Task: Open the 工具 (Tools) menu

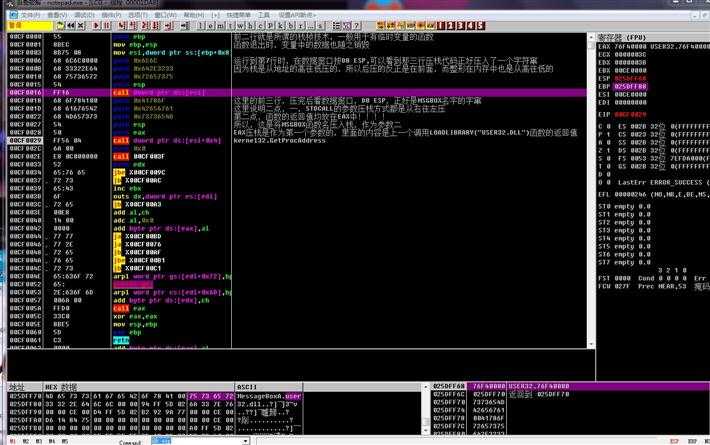Action: [x=264, y=15]
